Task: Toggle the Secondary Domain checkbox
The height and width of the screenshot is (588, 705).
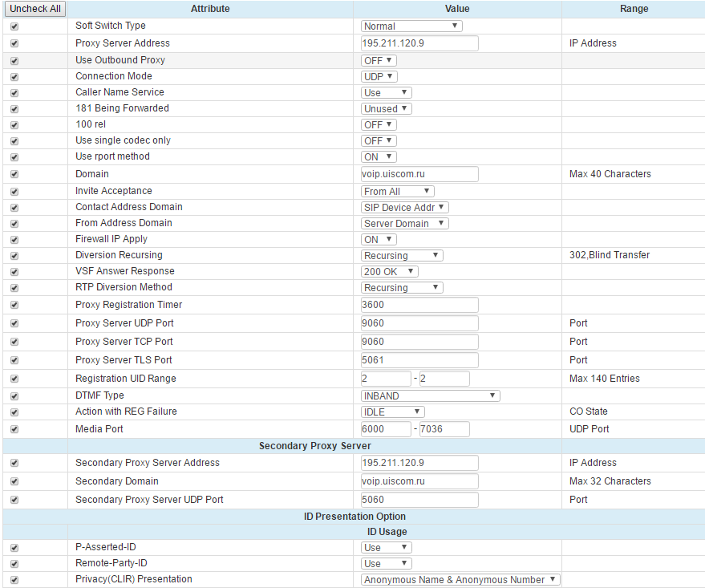Action: tap(14, 481)
